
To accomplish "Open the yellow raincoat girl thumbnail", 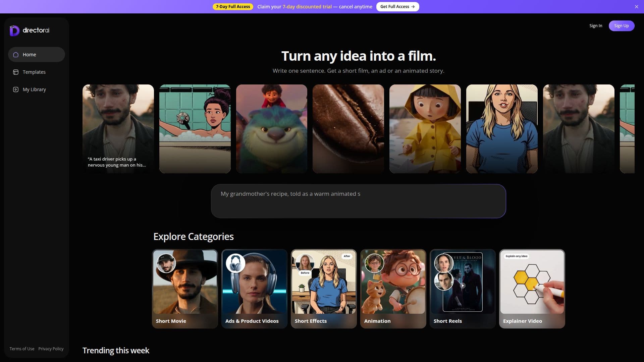I will tap(425, 129).
